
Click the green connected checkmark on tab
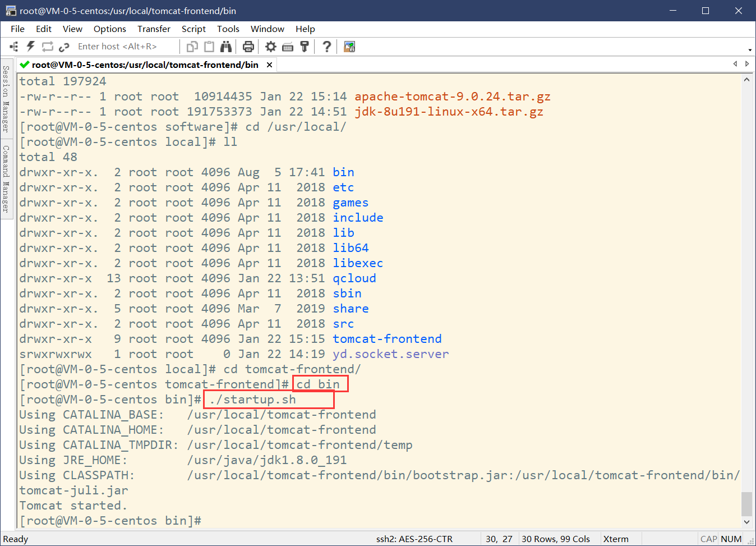(x=24, y=65)
